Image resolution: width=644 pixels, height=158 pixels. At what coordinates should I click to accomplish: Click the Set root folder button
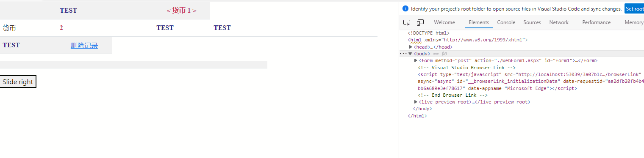tap(634, 8)
